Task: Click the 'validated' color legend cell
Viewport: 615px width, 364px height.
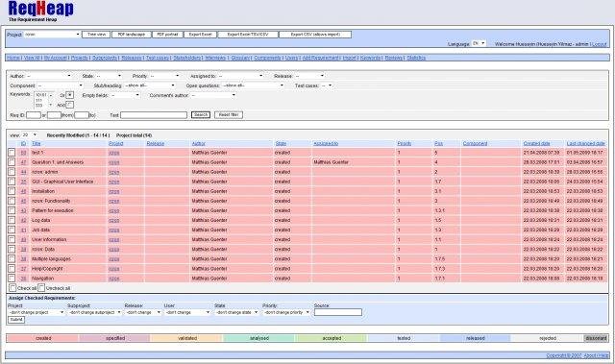Action: (x=186, y=338)
